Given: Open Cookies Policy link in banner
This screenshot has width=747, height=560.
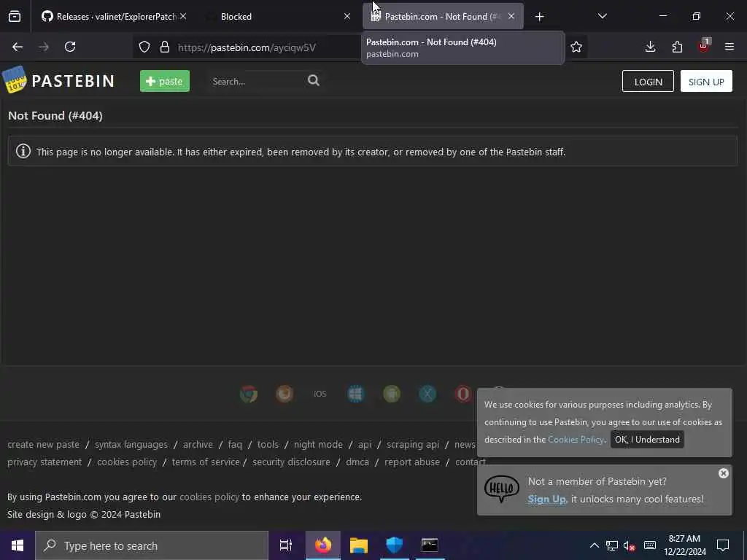Looking at the screenshot, I should [576, 440].
